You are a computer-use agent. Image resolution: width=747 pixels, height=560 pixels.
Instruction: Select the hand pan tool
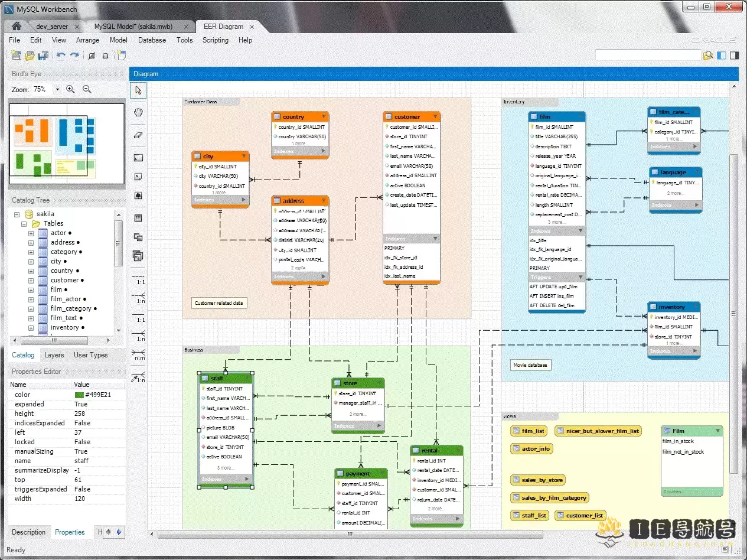tap(138, 112)
